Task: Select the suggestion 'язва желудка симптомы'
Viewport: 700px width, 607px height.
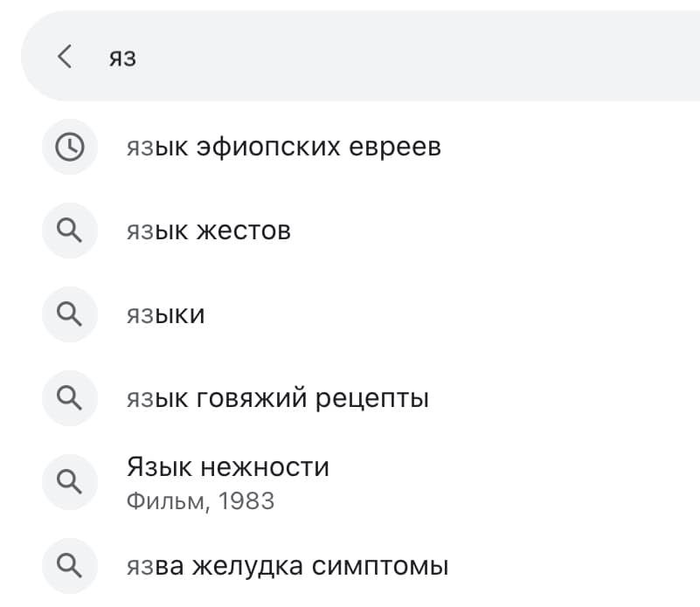Action: 288,566
